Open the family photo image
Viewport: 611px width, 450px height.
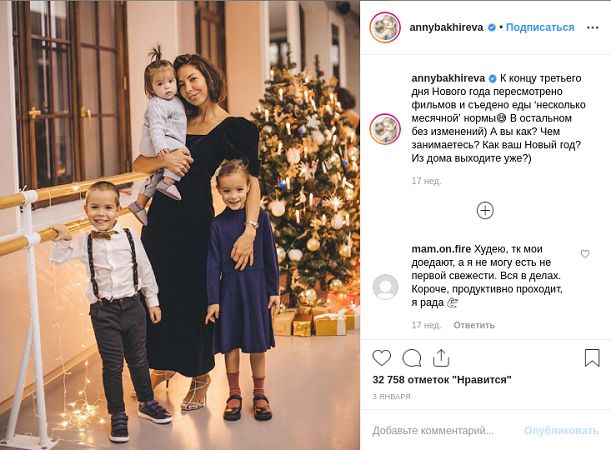[x=180, y=225]
